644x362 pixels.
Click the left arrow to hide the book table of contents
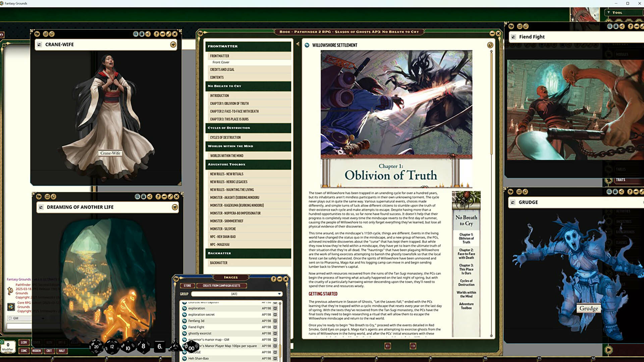coord(298,43)
